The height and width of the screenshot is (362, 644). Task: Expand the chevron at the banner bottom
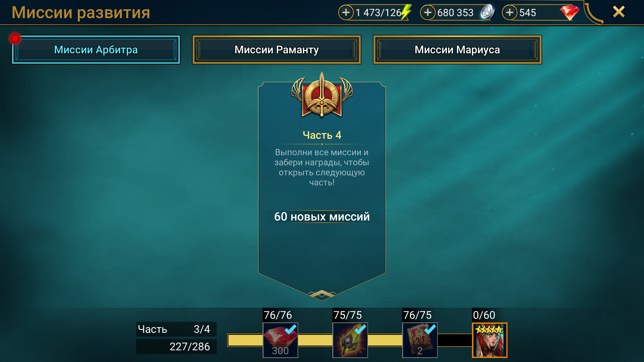[322, 294]
